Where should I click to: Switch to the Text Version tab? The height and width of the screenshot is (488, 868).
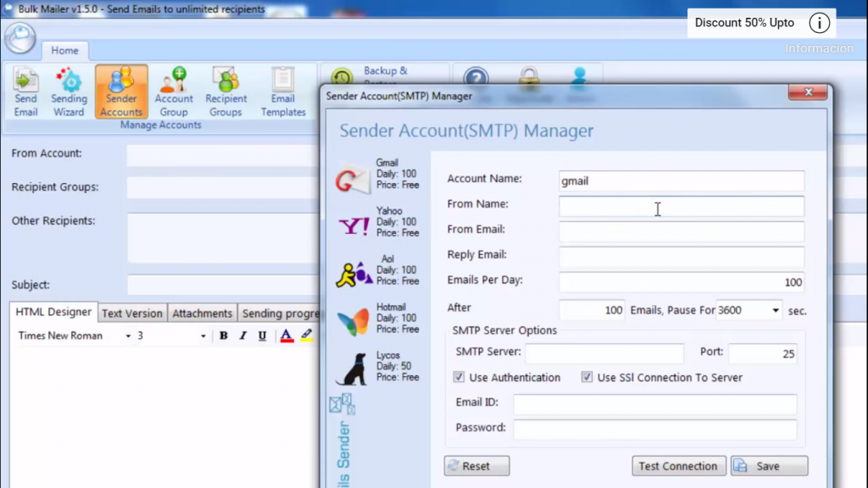pos(132,313)
